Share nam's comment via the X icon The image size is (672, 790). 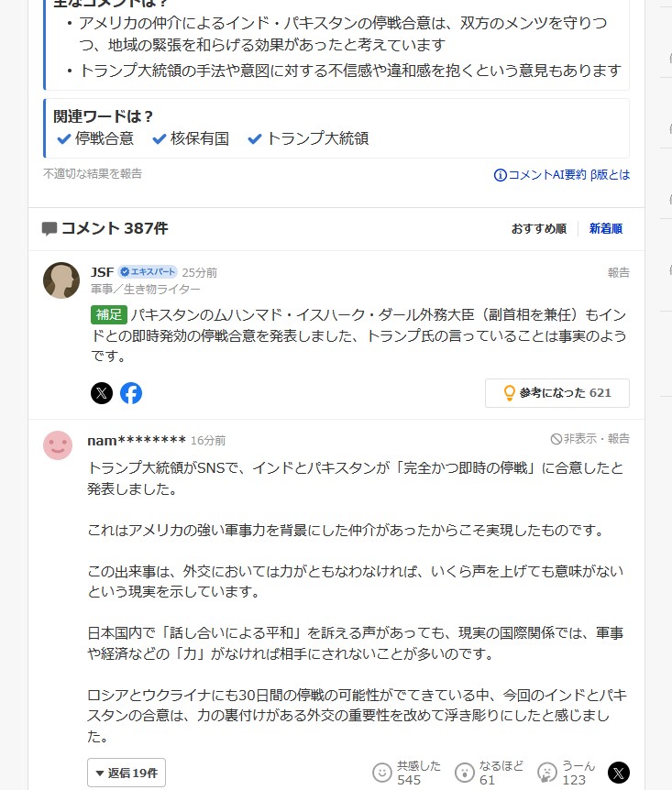tap(619, 773)
